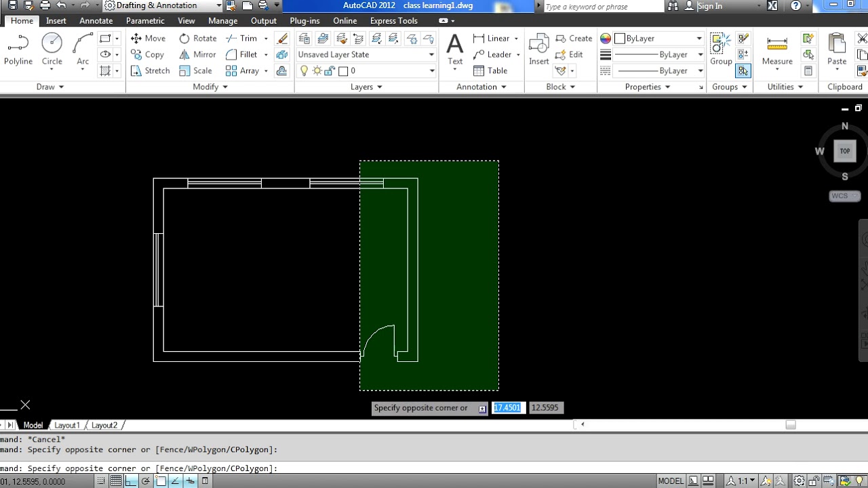
Task: Open the Parametric ribbon tab
Action: point(145,21)
